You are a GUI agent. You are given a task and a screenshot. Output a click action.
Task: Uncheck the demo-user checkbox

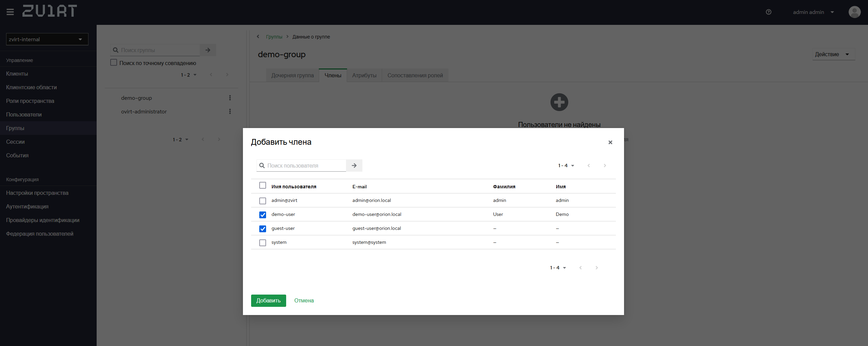263,215
